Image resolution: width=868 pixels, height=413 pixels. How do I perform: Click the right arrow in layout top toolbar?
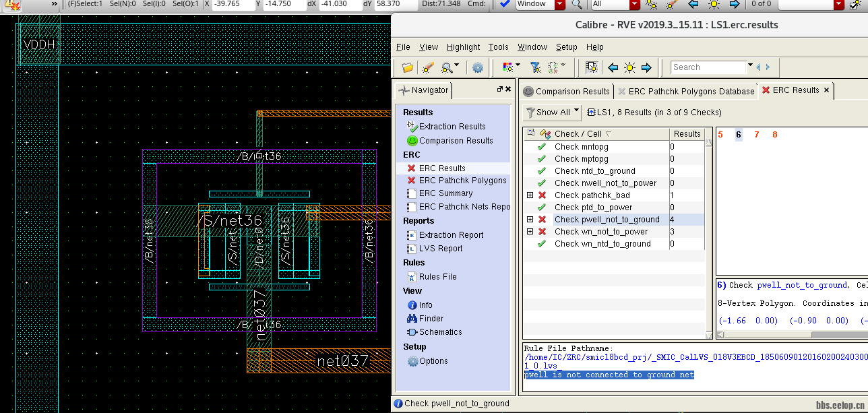click(x=735, y=4)
